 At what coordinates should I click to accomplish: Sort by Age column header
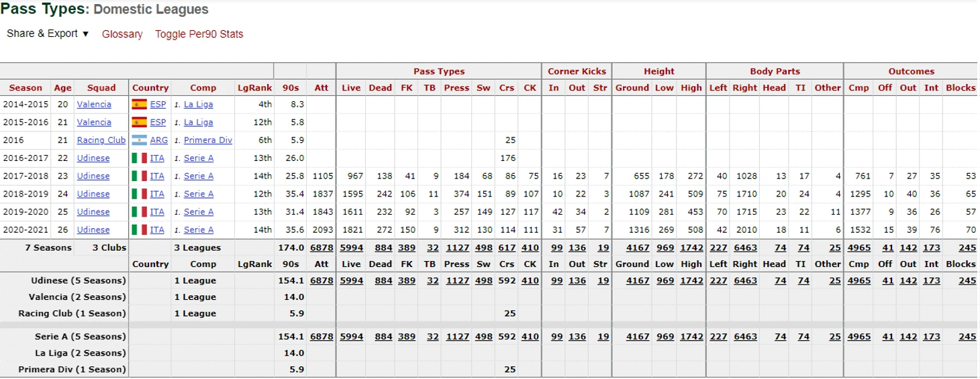click(x=62, y=88)
